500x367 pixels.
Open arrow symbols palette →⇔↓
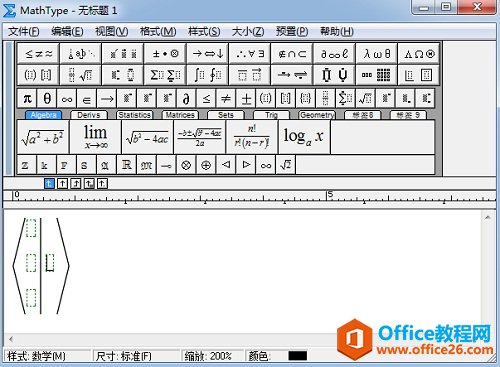pos(208,54)
